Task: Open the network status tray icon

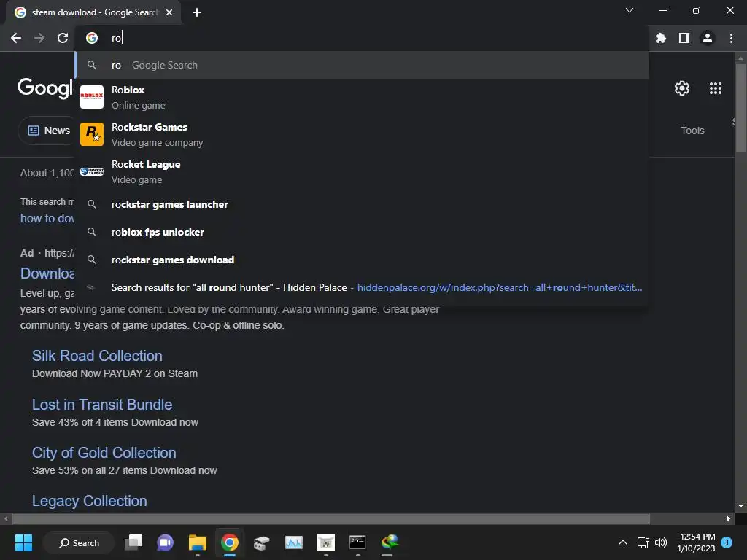Action: [643, 542]
